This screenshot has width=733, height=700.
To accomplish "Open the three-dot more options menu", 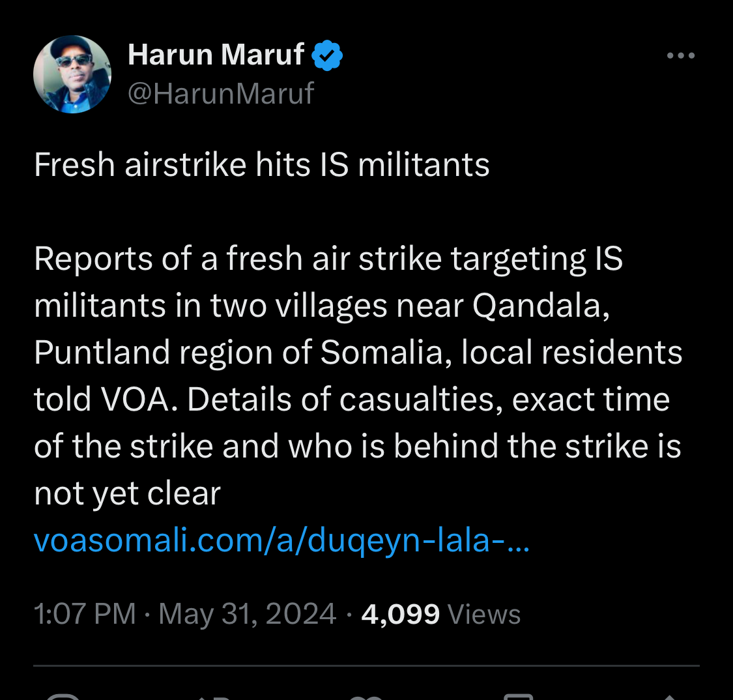I will point(681,55).
